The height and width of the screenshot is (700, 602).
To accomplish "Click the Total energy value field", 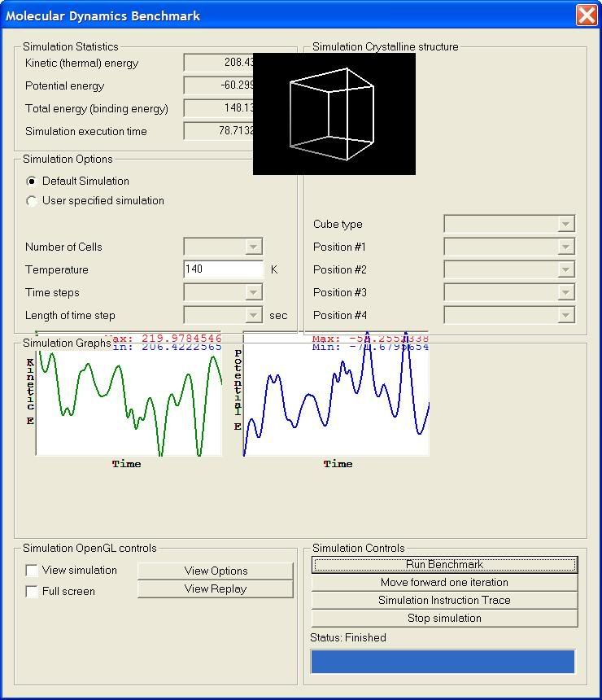I will [x=219, y=108].
